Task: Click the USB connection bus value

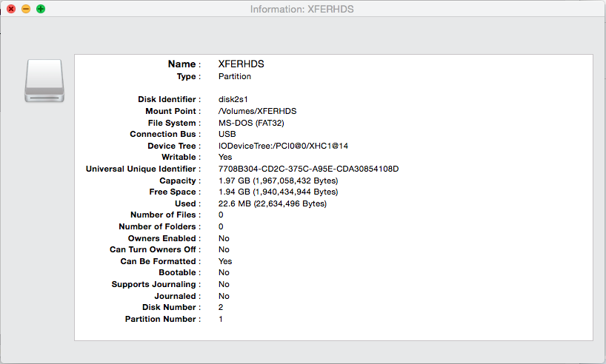Action: tap(227, 134)
